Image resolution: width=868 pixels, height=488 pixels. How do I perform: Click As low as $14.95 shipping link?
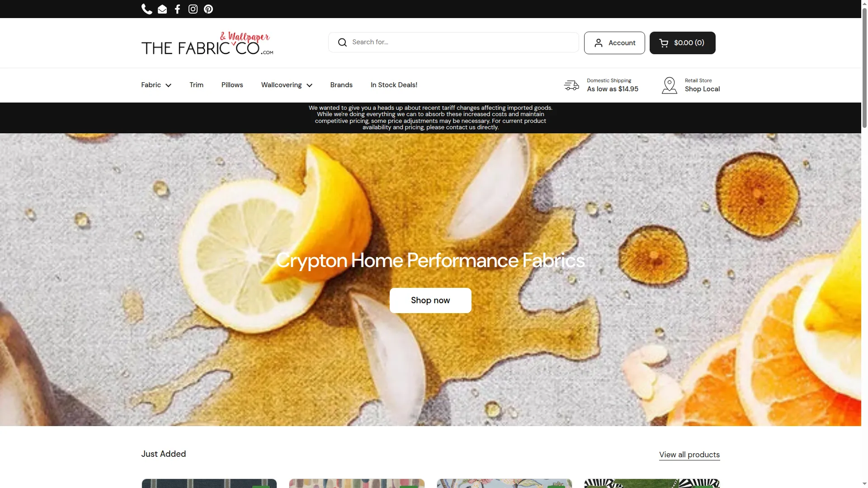(x=613, y=89)
